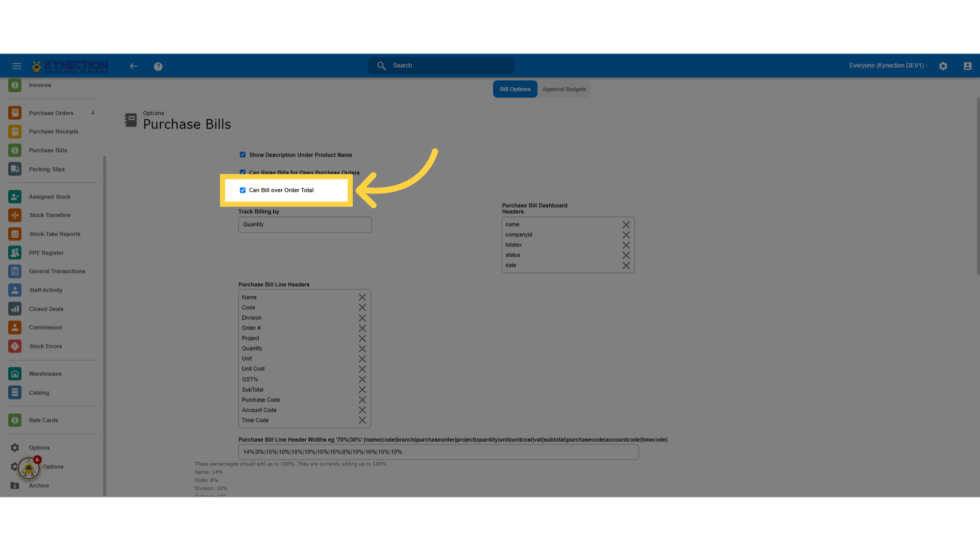Open Packing Slips from the sidebar
The height and width of the screenshot is (551, 980).
pyautogui.click(x=14, y=169)
